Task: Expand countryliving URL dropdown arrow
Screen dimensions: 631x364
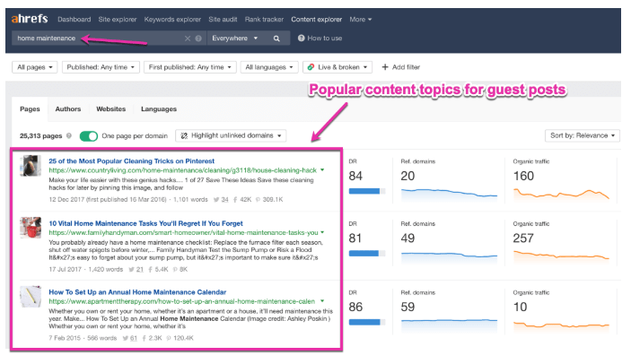Action: pos(322,170)
